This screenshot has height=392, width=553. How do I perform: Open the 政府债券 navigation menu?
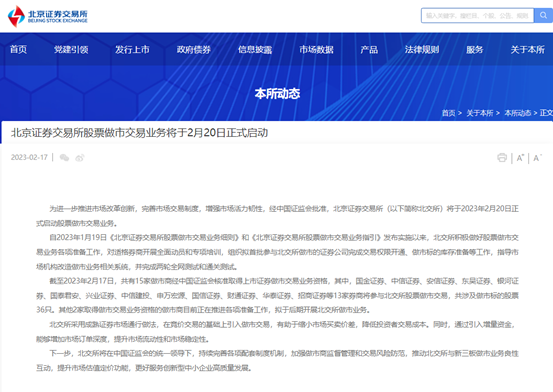tap(194, 49)
